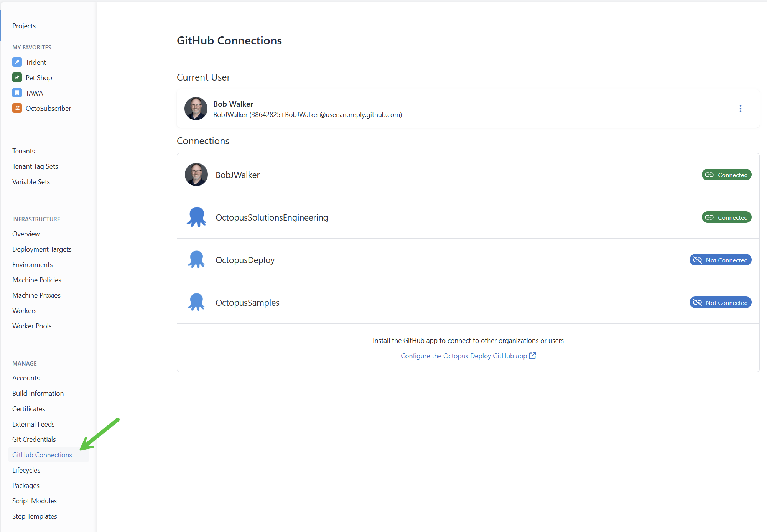Click the OctopusSamples octopus logo
Viewport: 767px width, 532px height.
point(196,302)
